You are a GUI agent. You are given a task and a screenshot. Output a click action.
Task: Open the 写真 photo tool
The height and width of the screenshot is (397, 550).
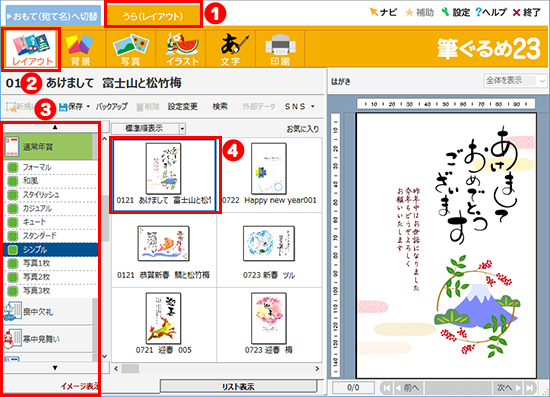(130, 49)
